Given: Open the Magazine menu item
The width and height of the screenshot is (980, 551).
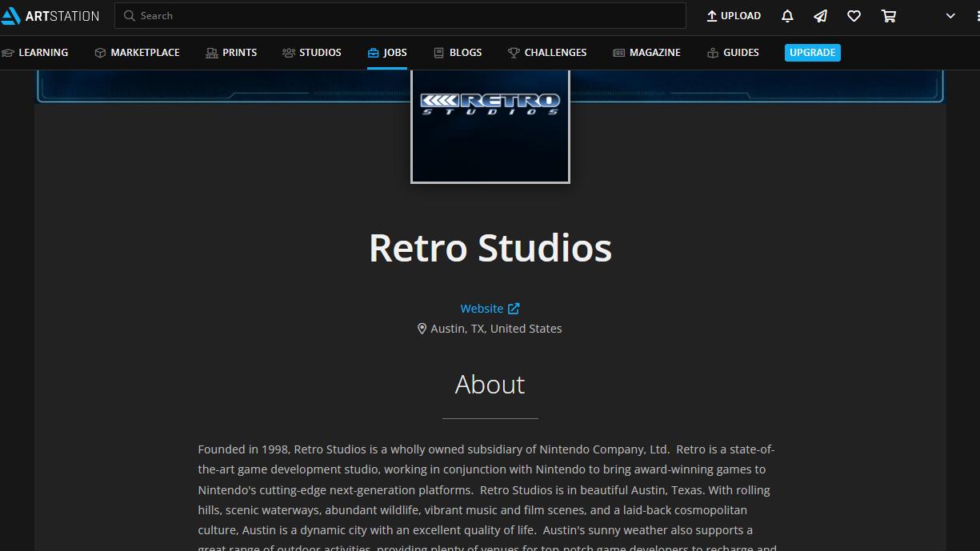Looking at the screenshot, I should pyautogui.click(x=646, y=53).
